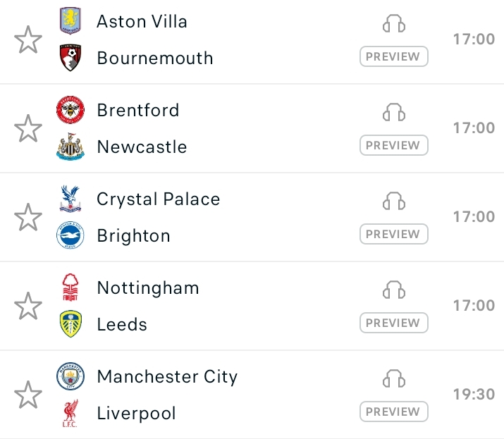
Task: Click the 19:30 kickoff time
Action: (x=474, y=395)
